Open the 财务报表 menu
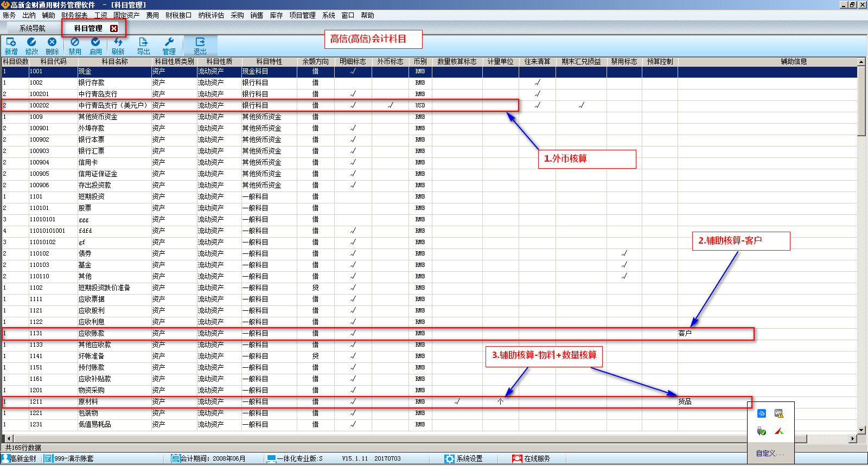 pyautogui.click(x=74, y=15)
